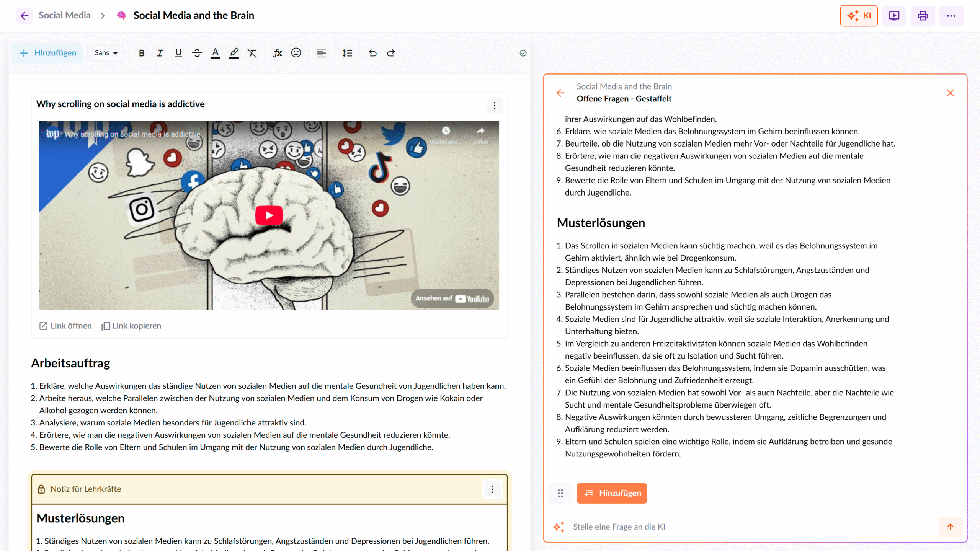This screenshot has height=551, width=980.
Task: Click Link kopieren under the video
Action: pyautogui.click(x=132, y=326)
